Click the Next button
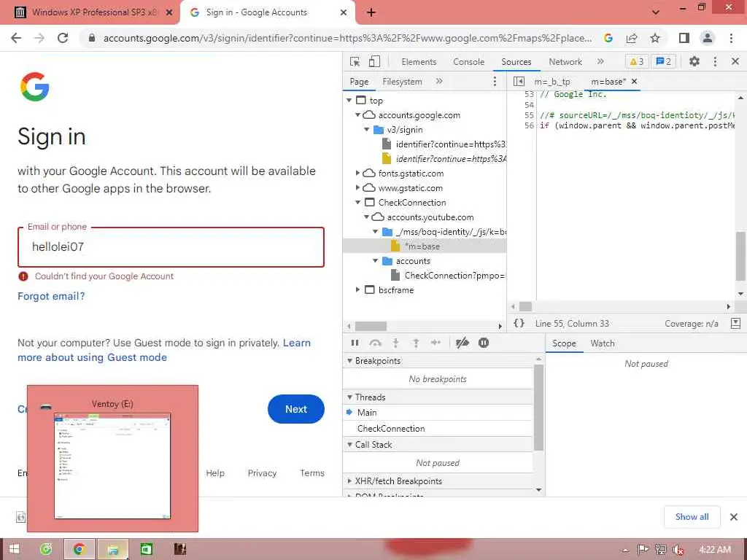Image resolution: width=747 pixels, height=560 pixels. pos(296,409)
